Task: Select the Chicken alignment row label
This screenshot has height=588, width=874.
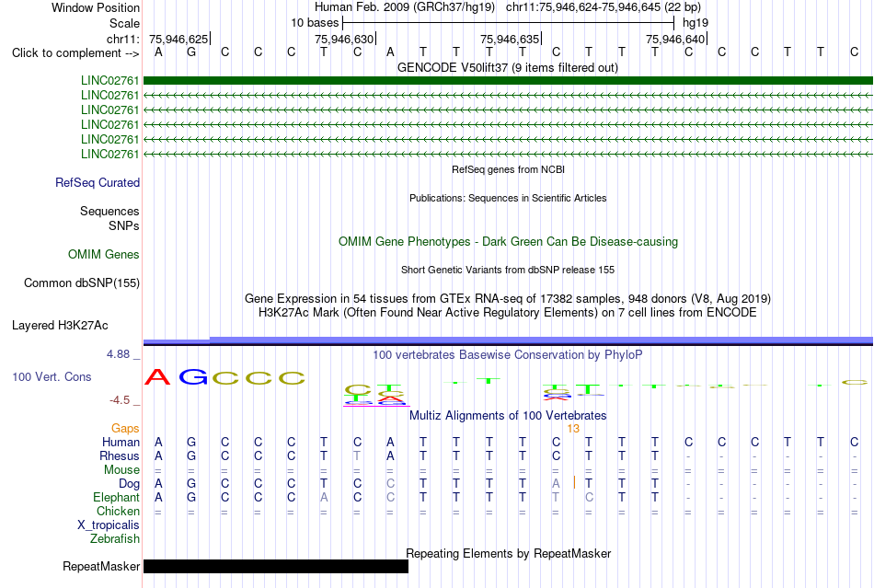Action: [118, 511]
